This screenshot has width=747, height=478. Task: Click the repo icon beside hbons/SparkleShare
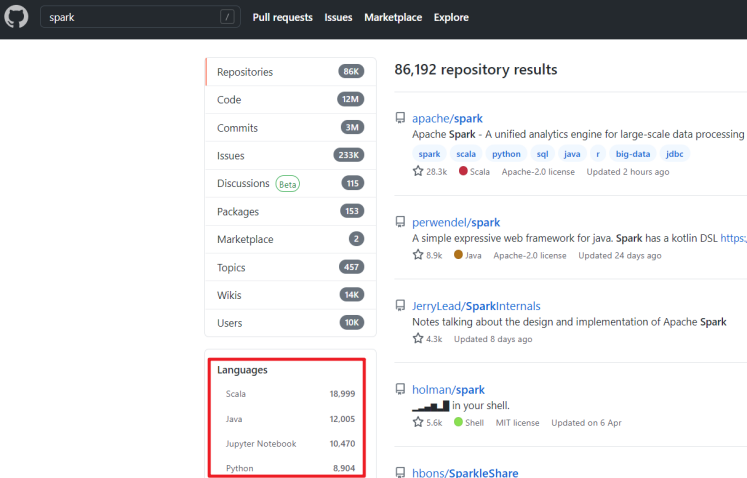click(400, 472)
